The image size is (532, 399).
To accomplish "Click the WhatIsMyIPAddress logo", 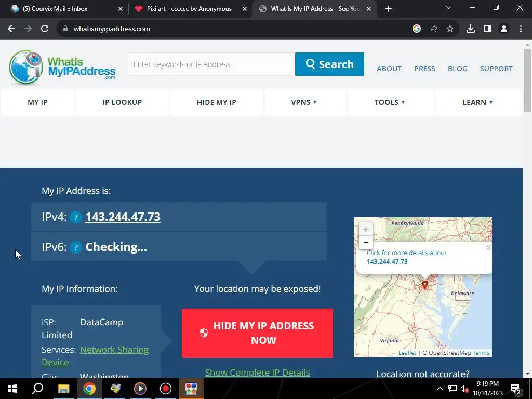I will click(62, 67).
